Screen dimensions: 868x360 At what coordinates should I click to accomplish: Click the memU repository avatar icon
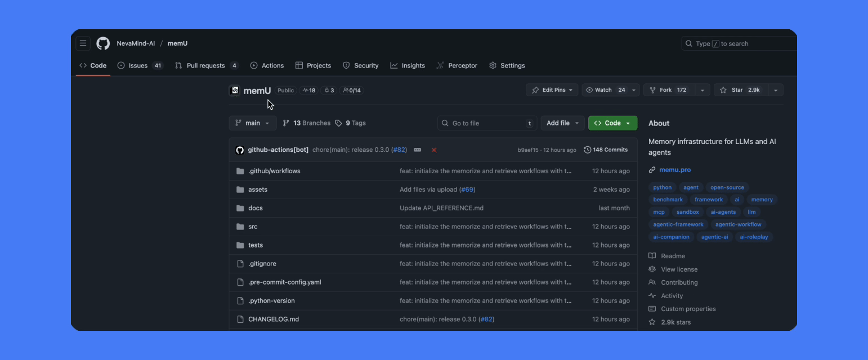point(235,90)
